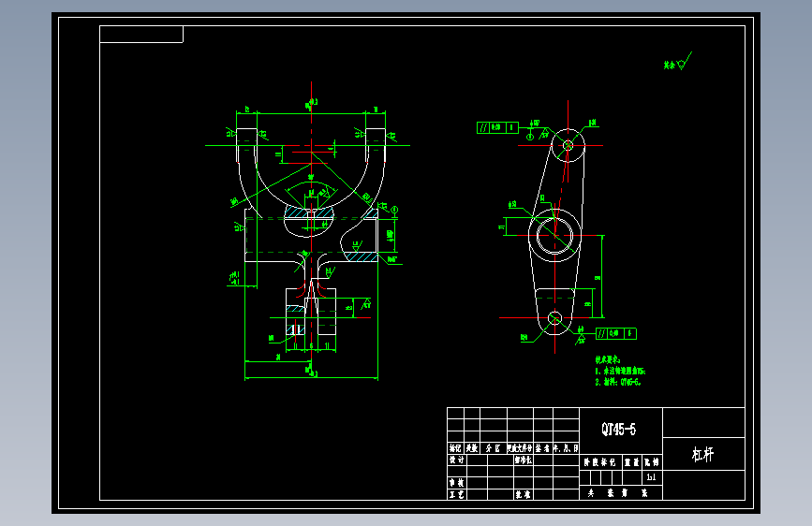Click the 设计 row label in title block
812x526 pixels.
click(457, 460)
